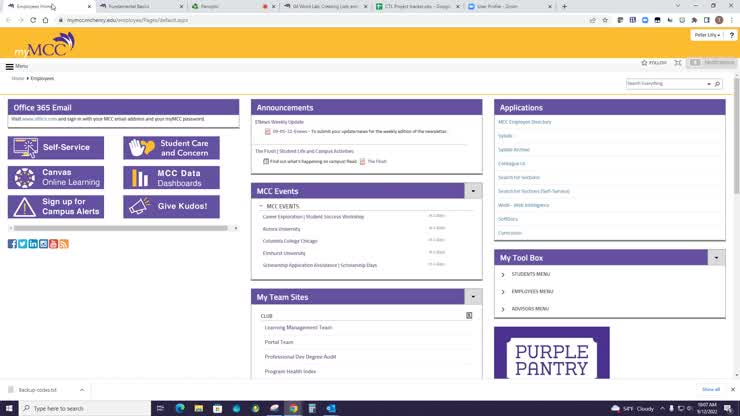This screenshot has height=416, width=740.
Task: Click the Follow star icon
Action: click(645, 63)
